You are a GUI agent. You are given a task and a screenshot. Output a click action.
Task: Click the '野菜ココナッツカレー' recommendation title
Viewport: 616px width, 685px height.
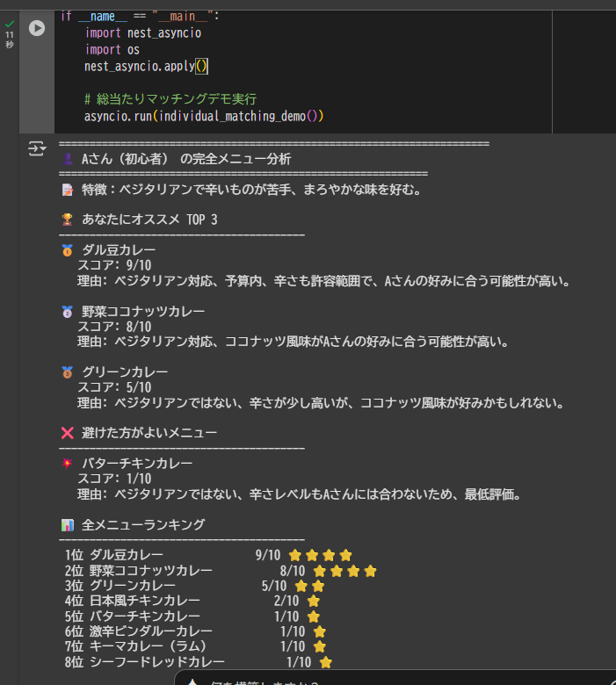pos(143,312)
